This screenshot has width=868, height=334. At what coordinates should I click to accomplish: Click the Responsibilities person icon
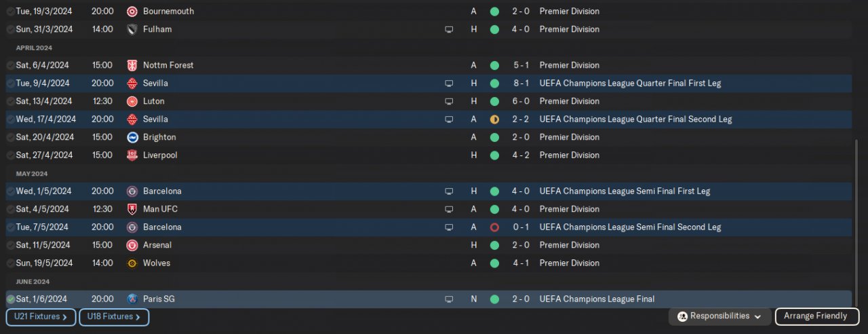(683, 316)
